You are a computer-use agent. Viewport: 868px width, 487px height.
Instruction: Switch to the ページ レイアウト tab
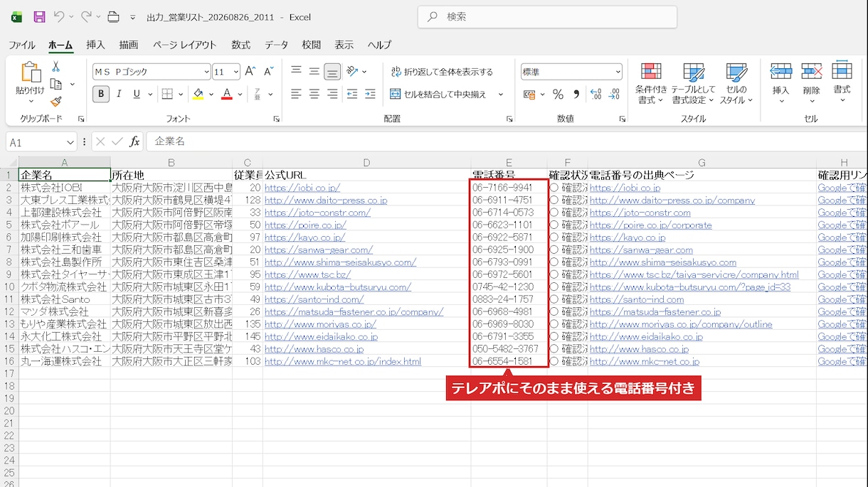point(184,45)
